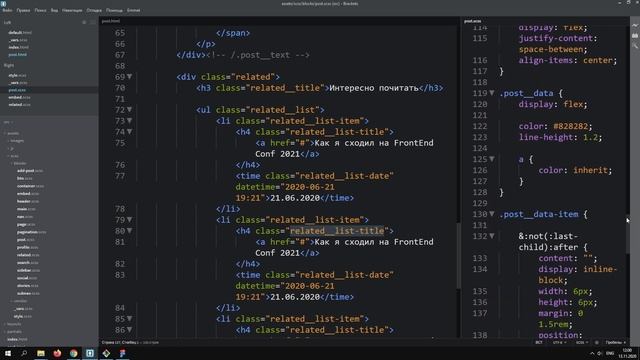Open the Extension Manager icon

[635, 36]
